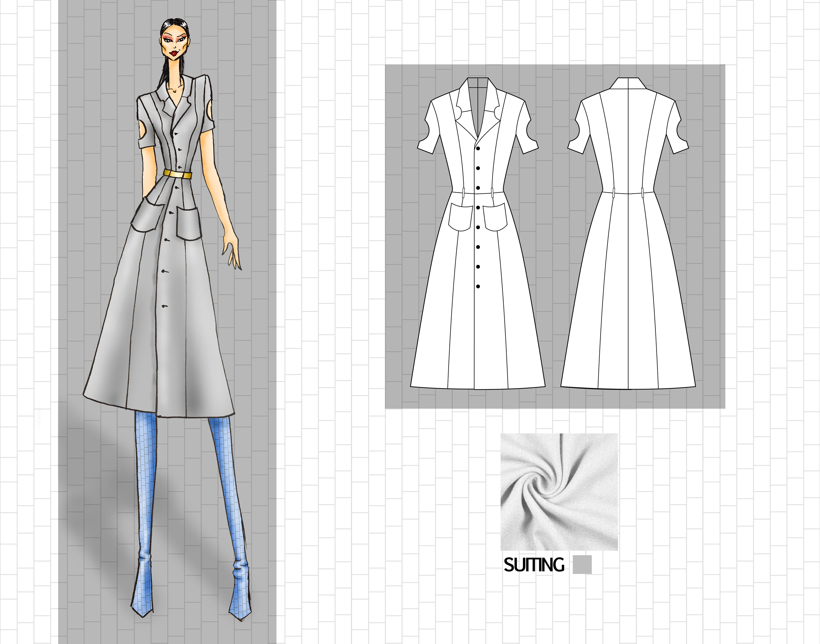Click the right patch pocket on front flat
Screen dimensions: 820x644
tap(496, 217)
